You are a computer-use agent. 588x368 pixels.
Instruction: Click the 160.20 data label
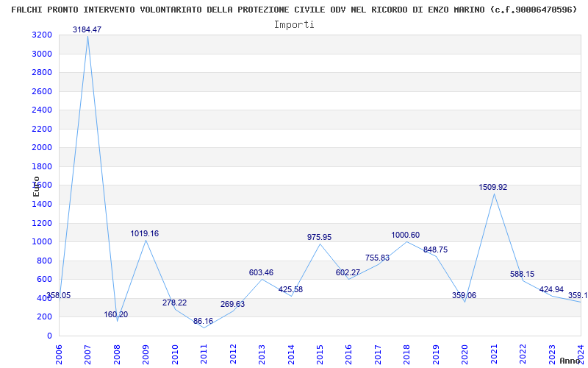116,315
